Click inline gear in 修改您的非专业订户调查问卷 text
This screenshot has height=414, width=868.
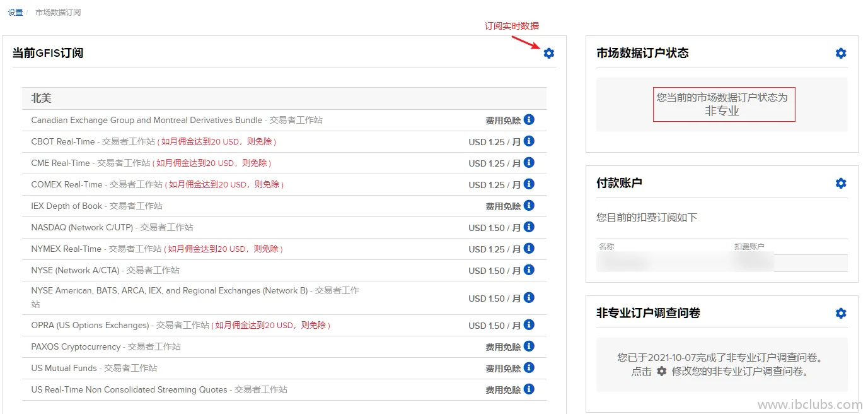click(x=661, y=372)
